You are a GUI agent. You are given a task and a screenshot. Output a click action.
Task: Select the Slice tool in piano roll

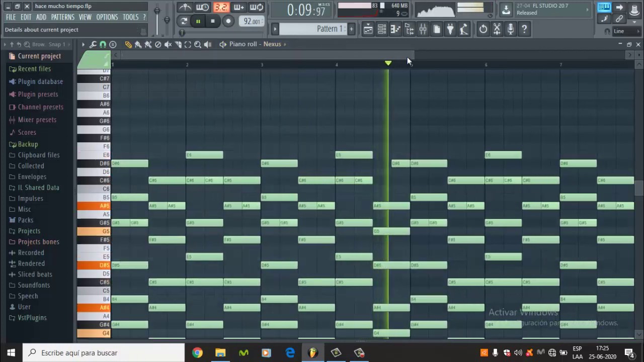[x=178, y=44]
